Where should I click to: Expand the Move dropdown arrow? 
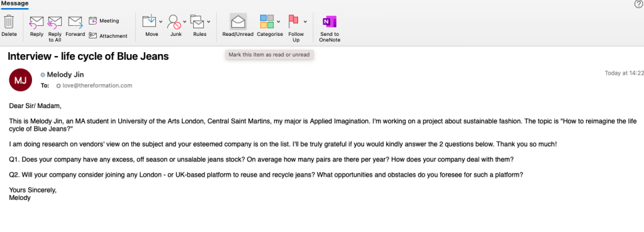pos(160,21)
